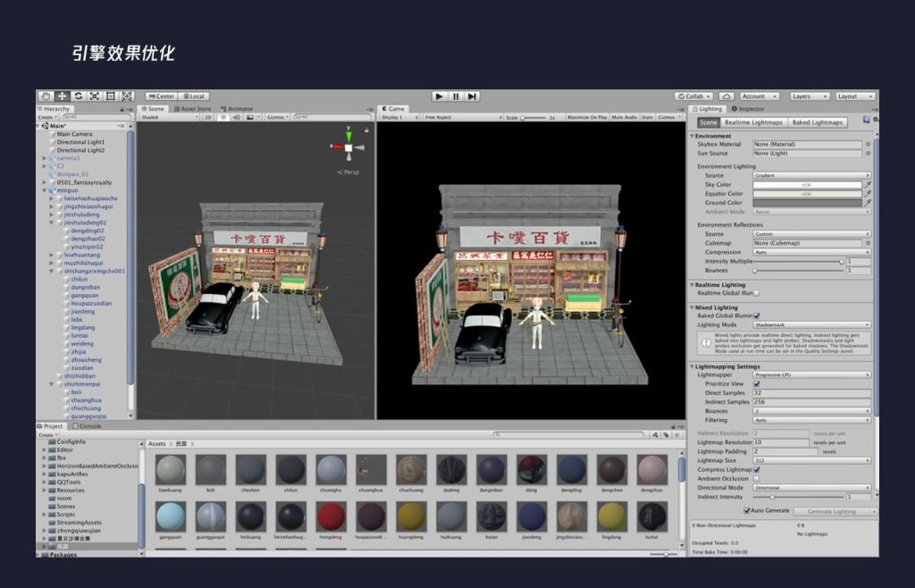Select the hongdeng material thumbnail
Viewport: 915px width, 588px height.
(331, 517)
